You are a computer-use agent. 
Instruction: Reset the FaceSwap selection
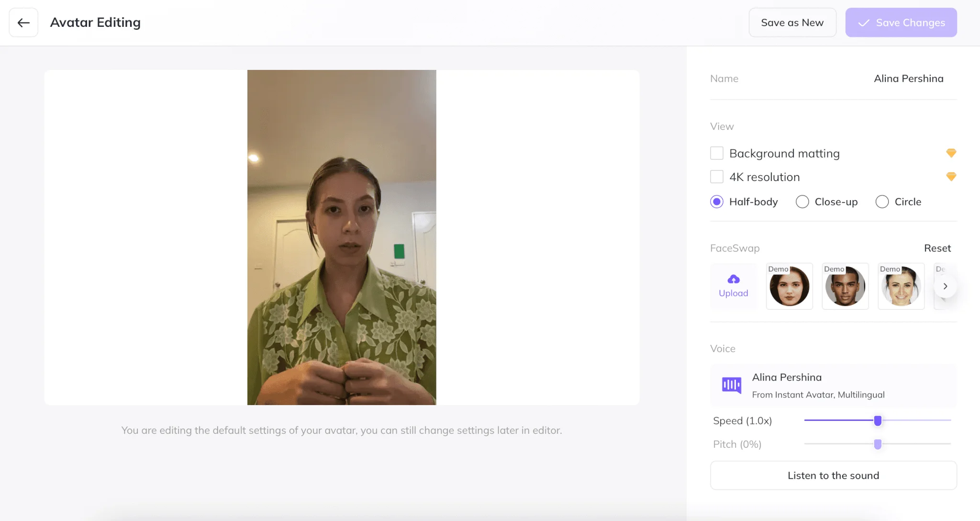(937, 248)
